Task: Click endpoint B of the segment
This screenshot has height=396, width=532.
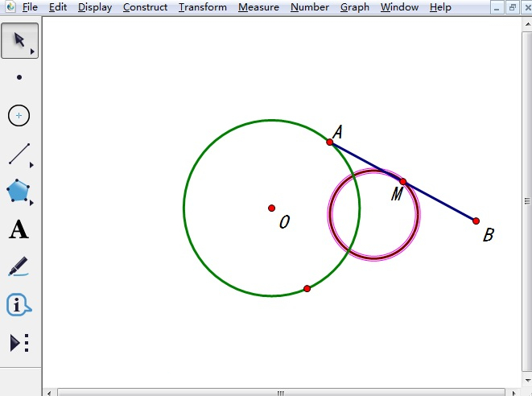Action: click(x=476, y=221)
